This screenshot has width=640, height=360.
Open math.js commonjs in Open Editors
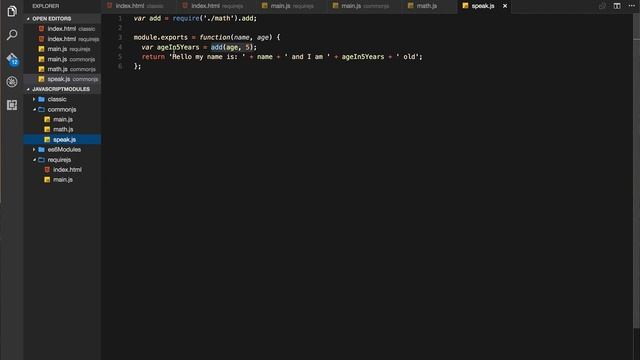click(x=62, y=69)
